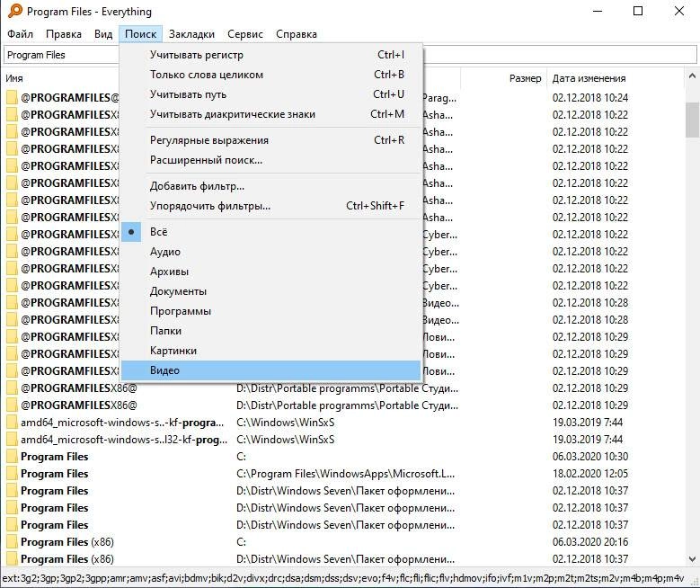This screenshot has width=700, height=588.
Task: Choose Добавить фильтр... entry
Action: [x=271, y=186]
